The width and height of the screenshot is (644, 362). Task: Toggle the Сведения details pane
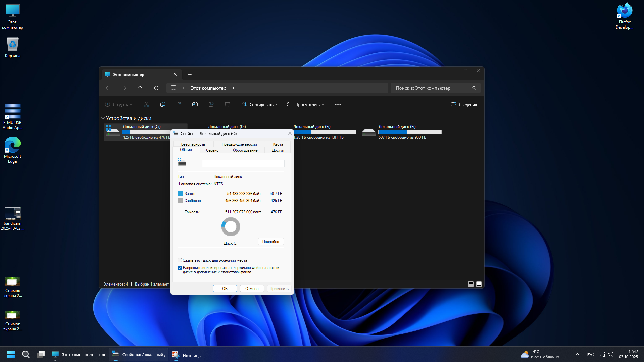point(464,105)
